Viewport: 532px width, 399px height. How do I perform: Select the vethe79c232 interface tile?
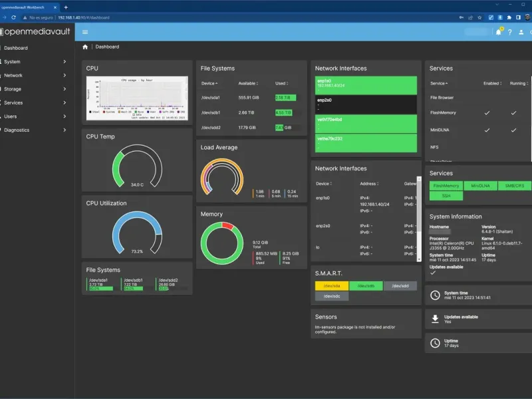tap(366, 143)
